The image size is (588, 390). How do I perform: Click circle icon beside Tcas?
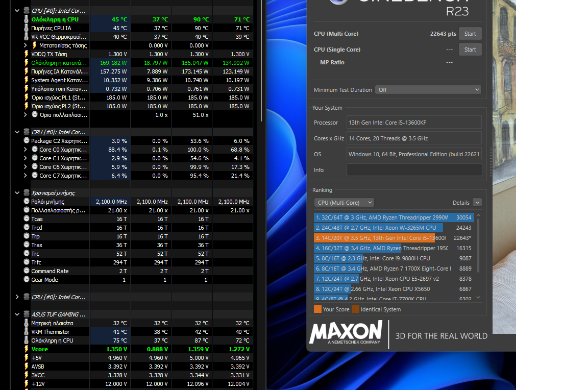point(26,218)
